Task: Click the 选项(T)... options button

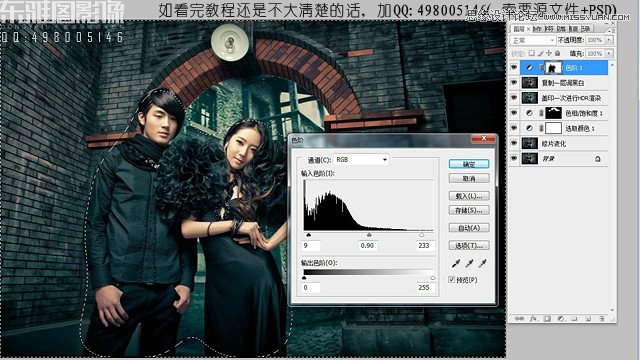Action: pos(469,245)
